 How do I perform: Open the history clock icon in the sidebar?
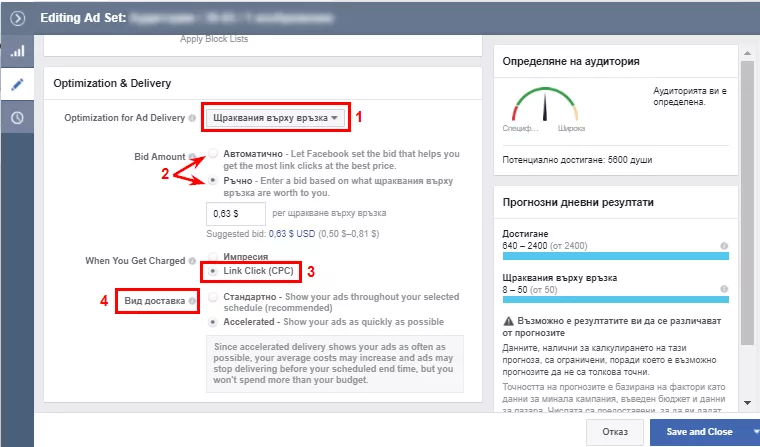click(x=17, y=117)
